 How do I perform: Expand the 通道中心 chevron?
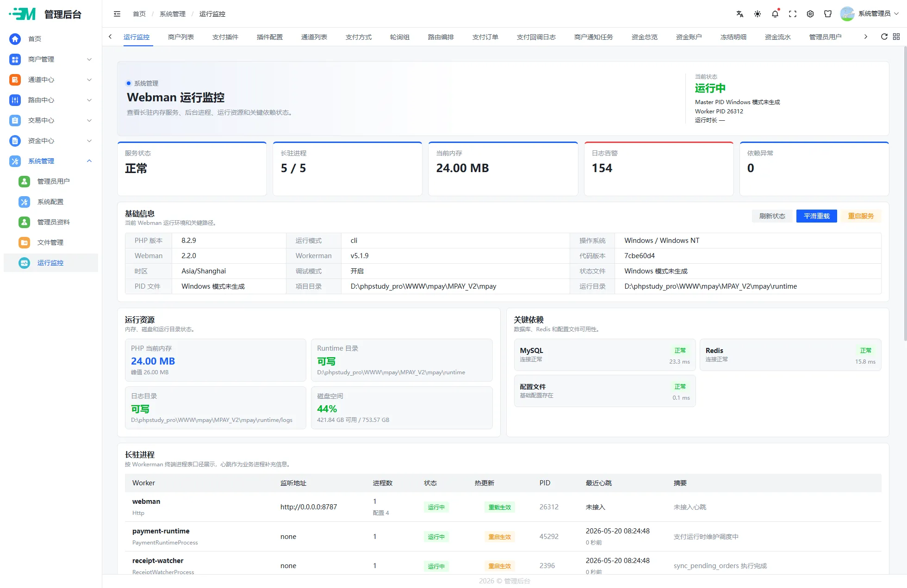[x=89, y=80]
